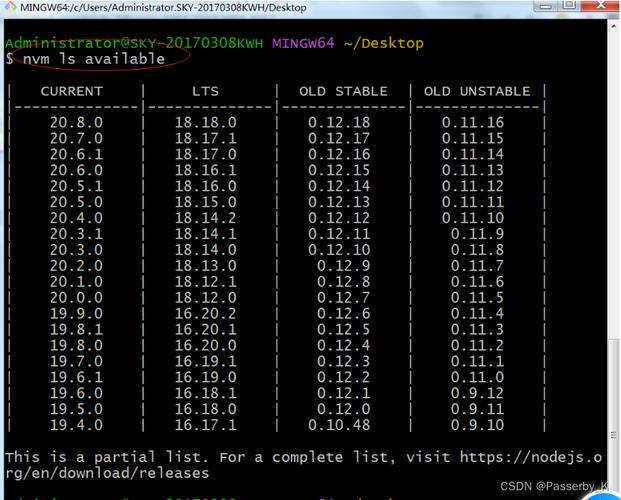
Task: Click old stable version 0.12.16
Action: click(x=339, y=154)
